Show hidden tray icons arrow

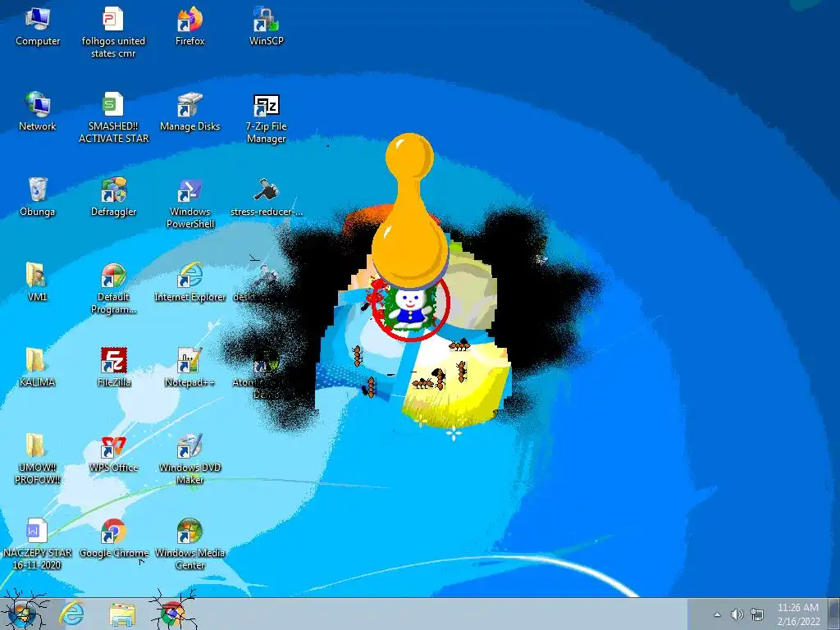pyautogui.click(x=717, y=614)
